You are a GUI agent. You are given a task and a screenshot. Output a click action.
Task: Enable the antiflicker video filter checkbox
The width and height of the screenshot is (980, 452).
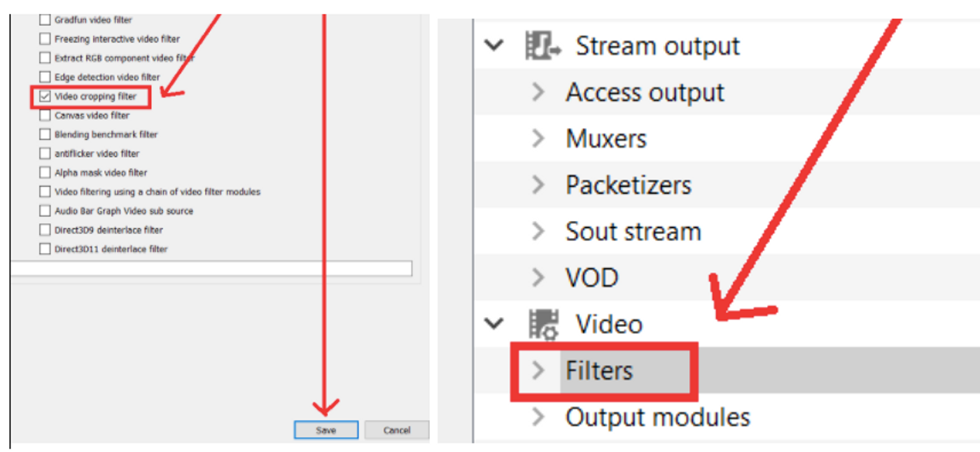pos(45,154)
